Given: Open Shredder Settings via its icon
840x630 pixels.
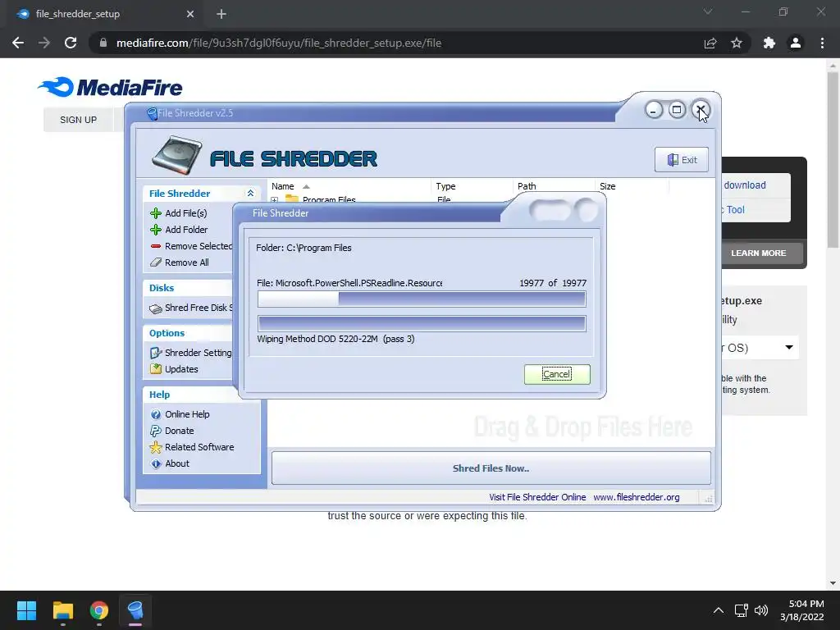Looking at the screenshot, I should pos(156,353).
